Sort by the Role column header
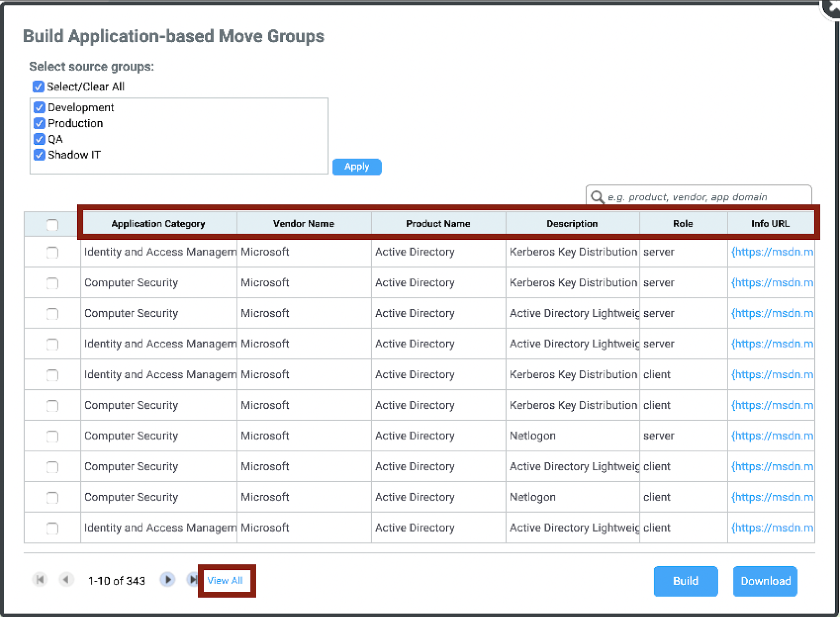 point(682,224)
